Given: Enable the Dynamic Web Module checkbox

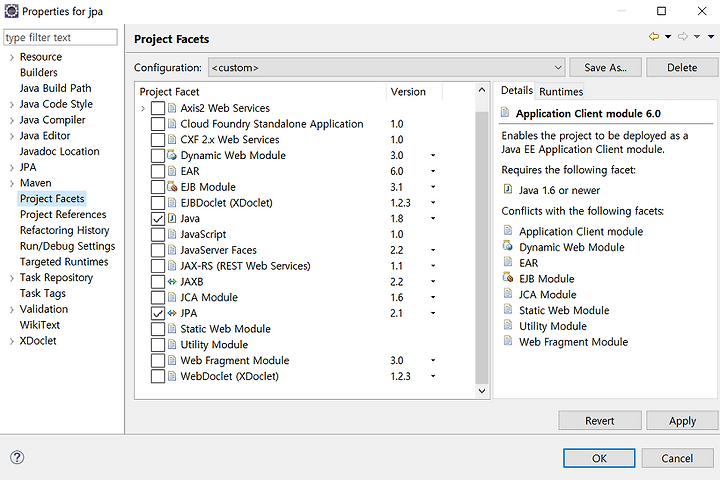Looking at the screenshot, I should [x=158, y=155].
